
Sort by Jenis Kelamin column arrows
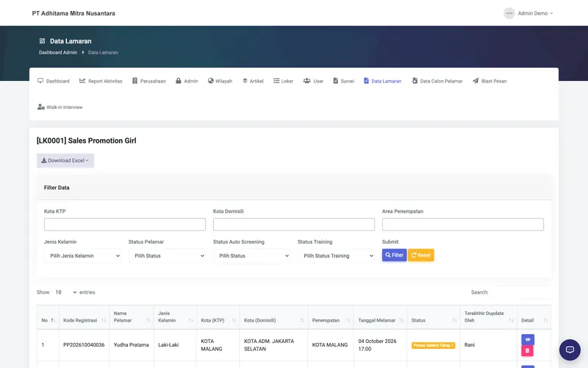coord(190,320)
